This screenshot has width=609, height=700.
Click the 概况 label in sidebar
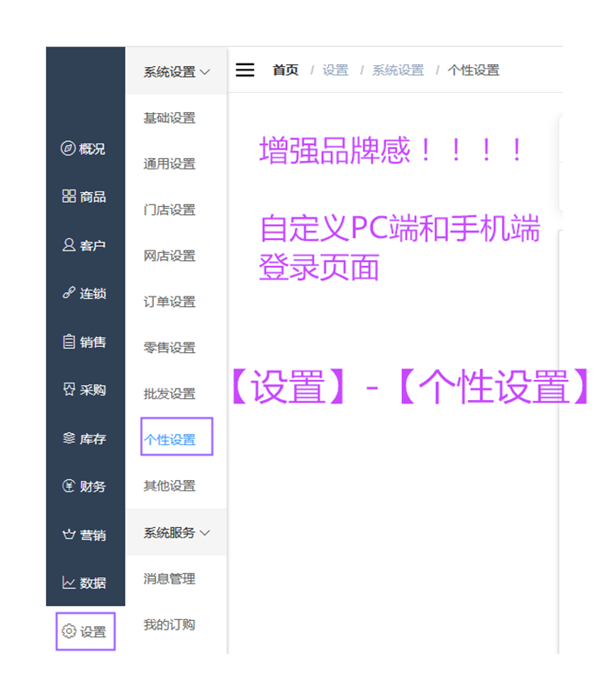point(92,149)
